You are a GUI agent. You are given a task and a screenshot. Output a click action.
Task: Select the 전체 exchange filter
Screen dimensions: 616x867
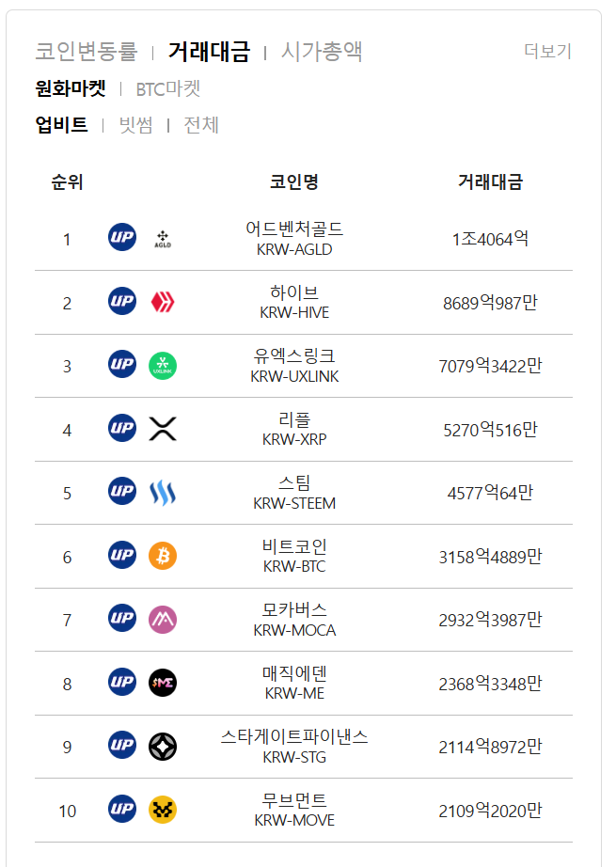pyautogui.click(x=201, y=125)
